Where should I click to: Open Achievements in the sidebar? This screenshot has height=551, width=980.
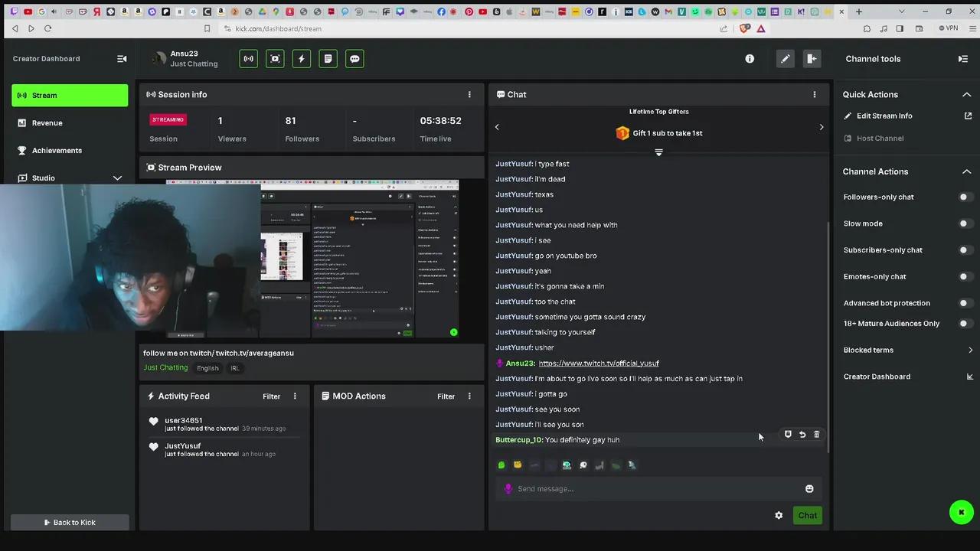pyautogui.click(x=70, y=150)
